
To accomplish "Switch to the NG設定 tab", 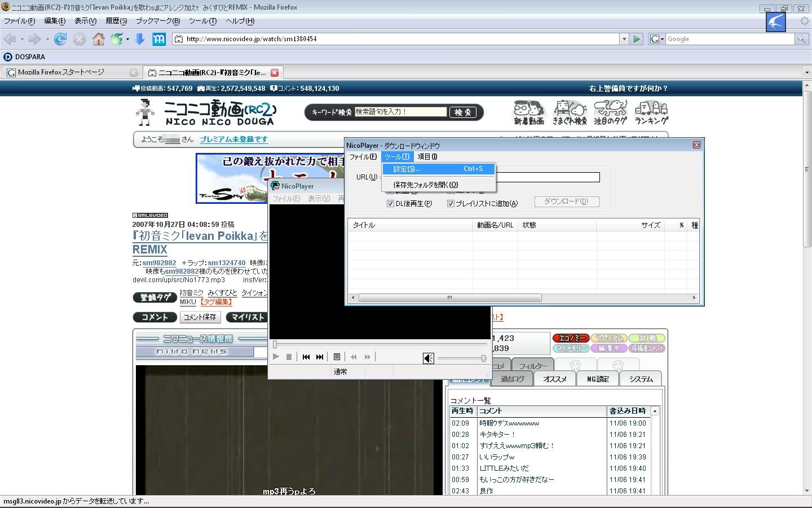I will pos(598,379).
